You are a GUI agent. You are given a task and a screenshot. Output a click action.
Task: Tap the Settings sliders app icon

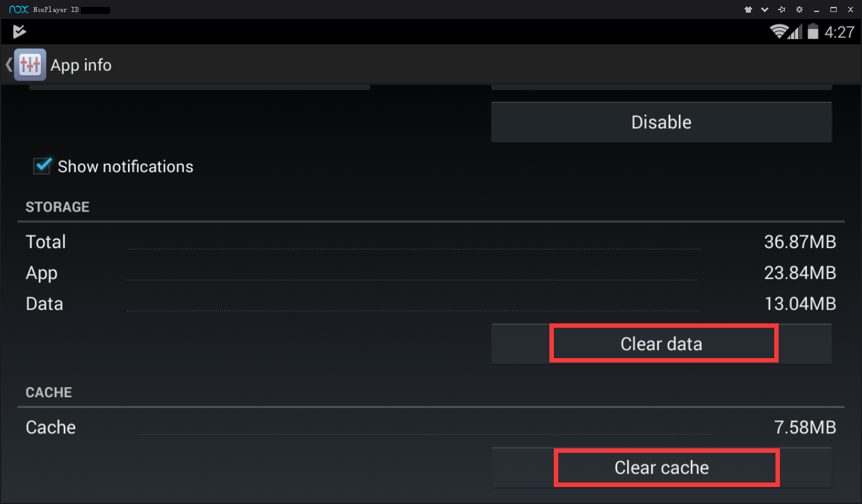point(30,64)
